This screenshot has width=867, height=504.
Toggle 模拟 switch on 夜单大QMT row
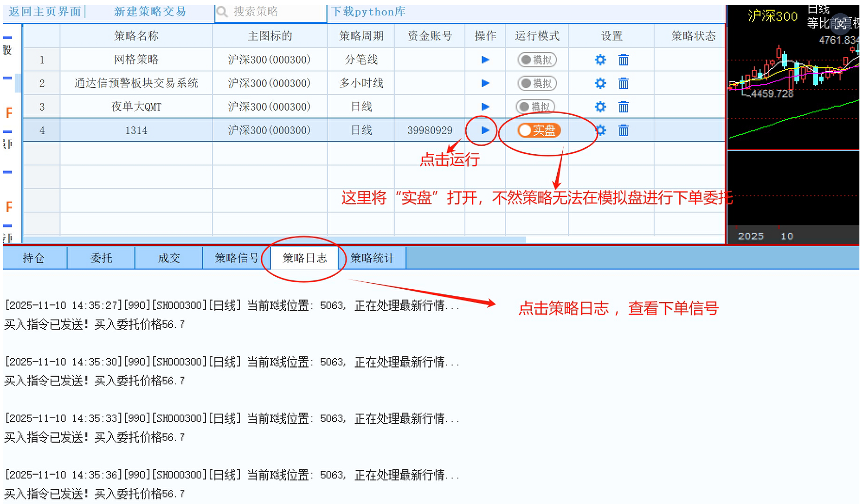(535, 107)
